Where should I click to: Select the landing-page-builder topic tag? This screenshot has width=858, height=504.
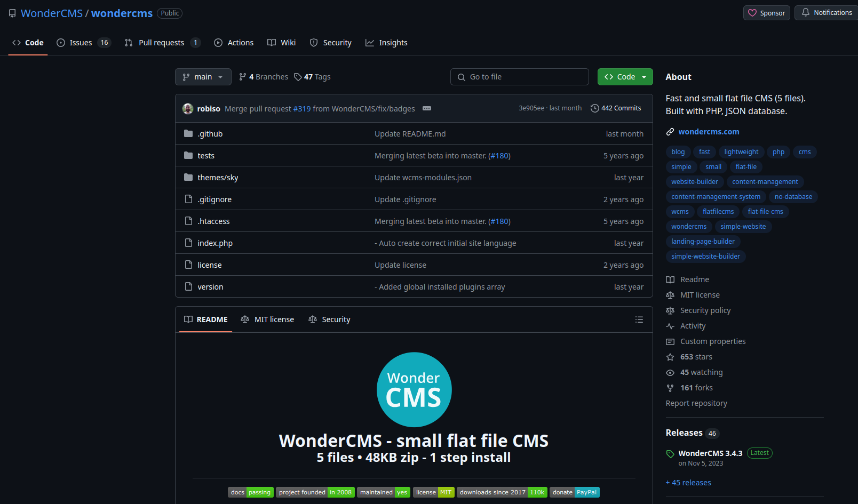point(703,242)
